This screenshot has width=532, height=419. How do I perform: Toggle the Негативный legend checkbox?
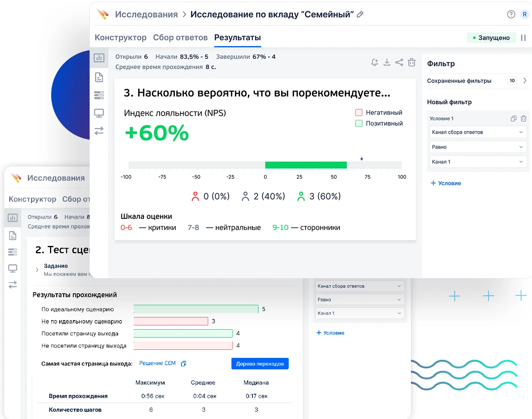[359, 113]
